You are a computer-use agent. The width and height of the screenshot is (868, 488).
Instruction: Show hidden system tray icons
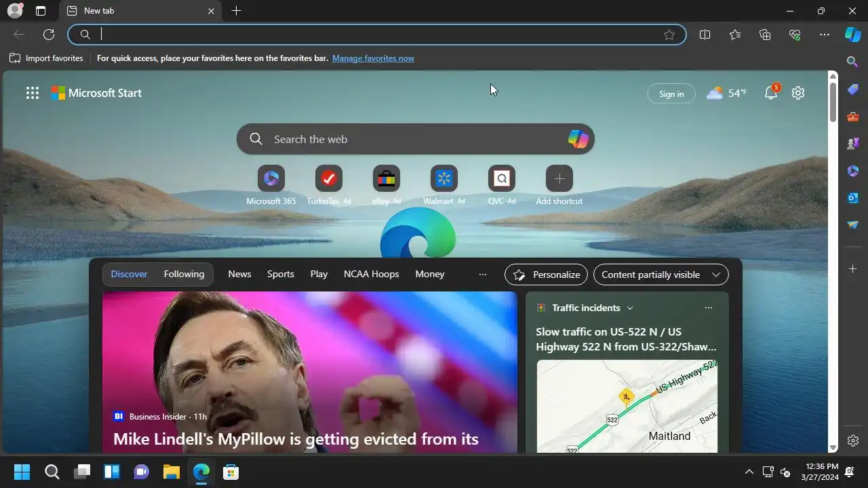point(749,472)
